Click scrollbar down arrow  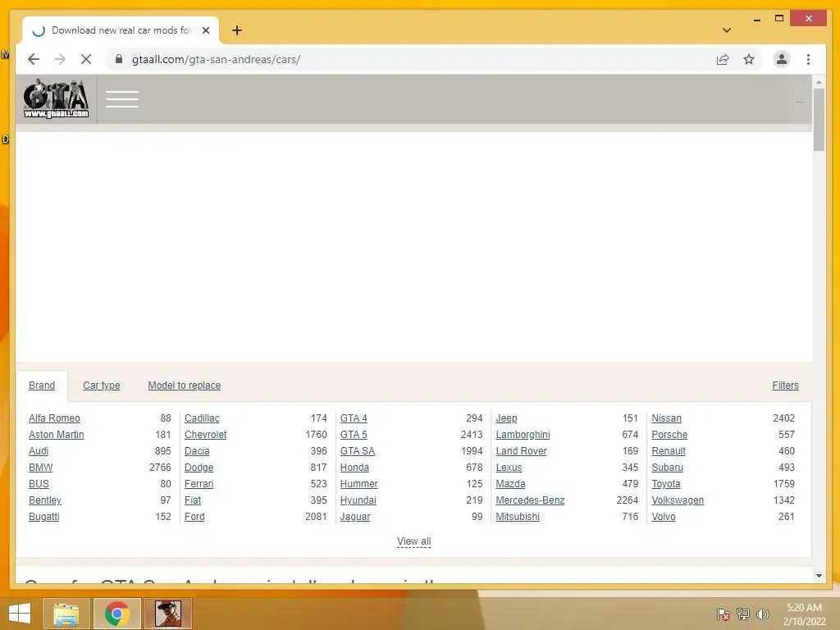pyautogui.click(x=819, y=576)
